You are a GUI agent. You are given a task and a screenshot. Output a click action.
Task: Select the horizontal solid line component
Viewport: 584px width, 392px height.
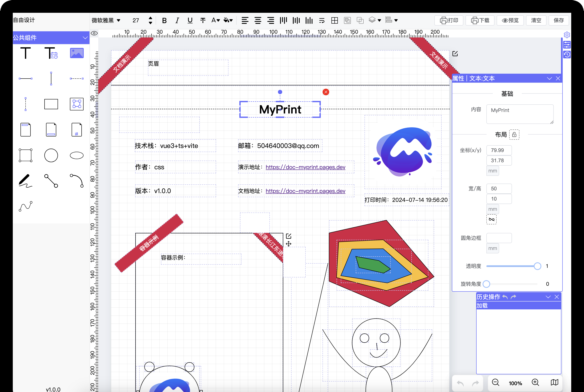[x=26, y=79]
